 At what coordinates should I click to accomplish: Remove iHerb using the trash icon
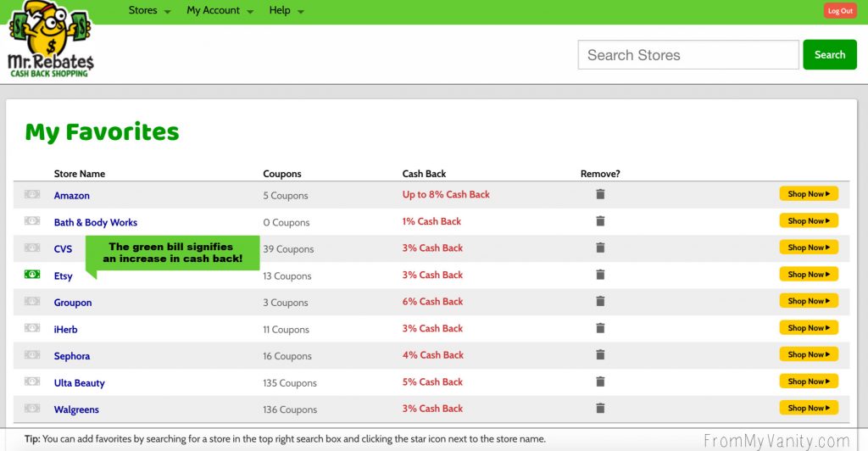[600, 327]
